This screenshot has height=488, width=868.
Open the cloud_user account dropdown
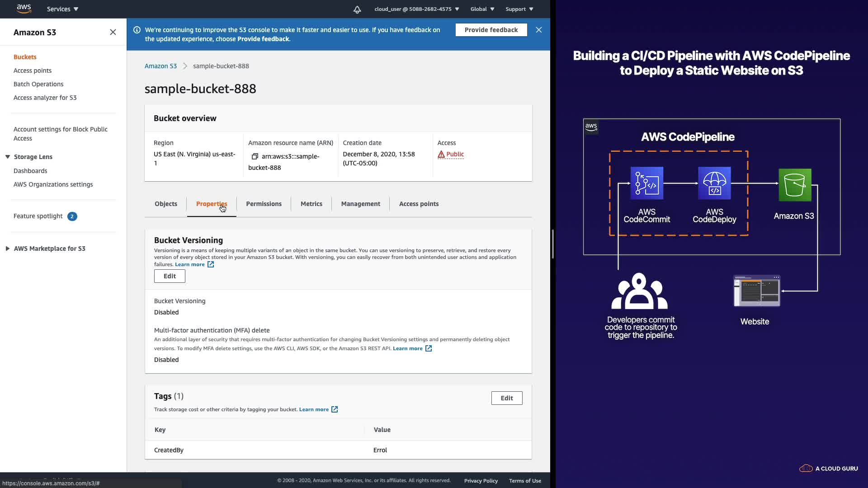(x=416, y=9)
